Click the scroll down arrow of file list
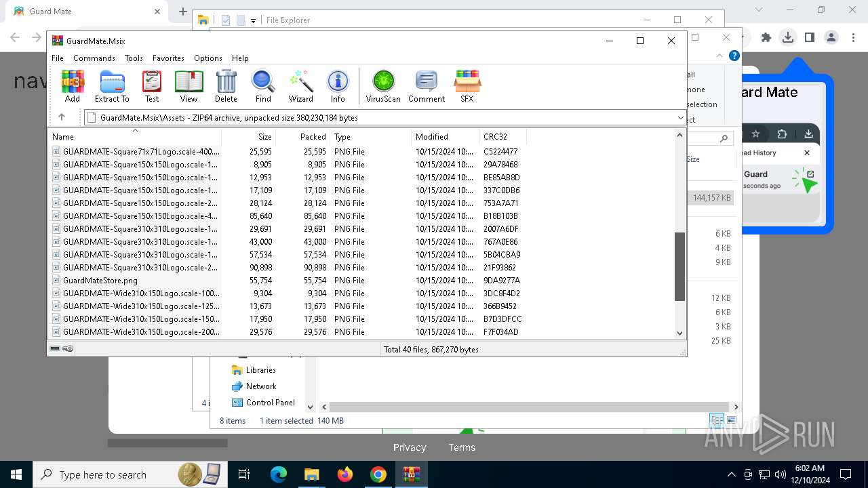The width and height of the screenshot is (868, 488). tap(679, 333)
